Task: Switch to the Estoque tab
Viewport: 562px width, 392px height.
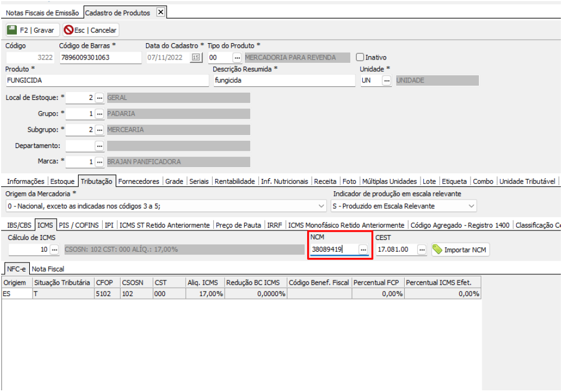Action: pos(62,181)
